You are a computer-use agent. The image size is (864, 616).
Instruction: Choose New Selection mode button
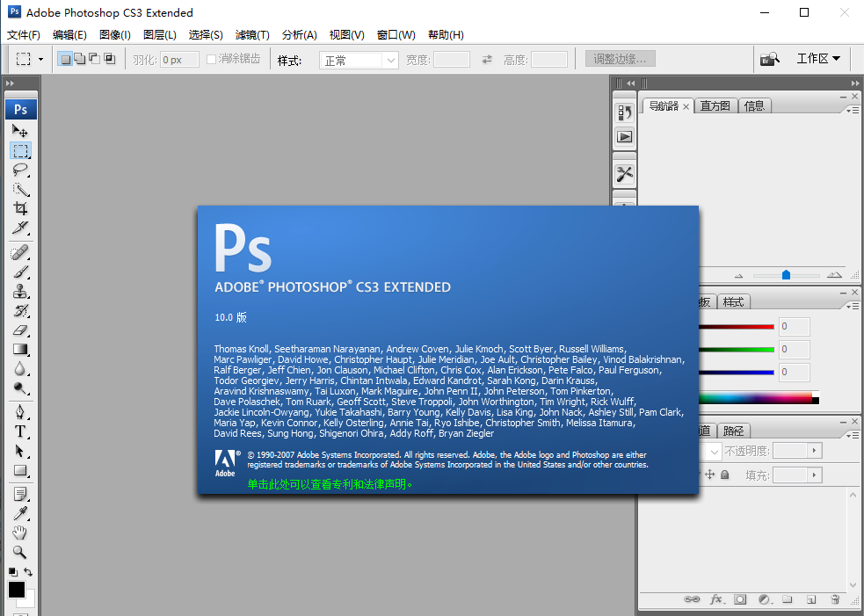point(66,59)
